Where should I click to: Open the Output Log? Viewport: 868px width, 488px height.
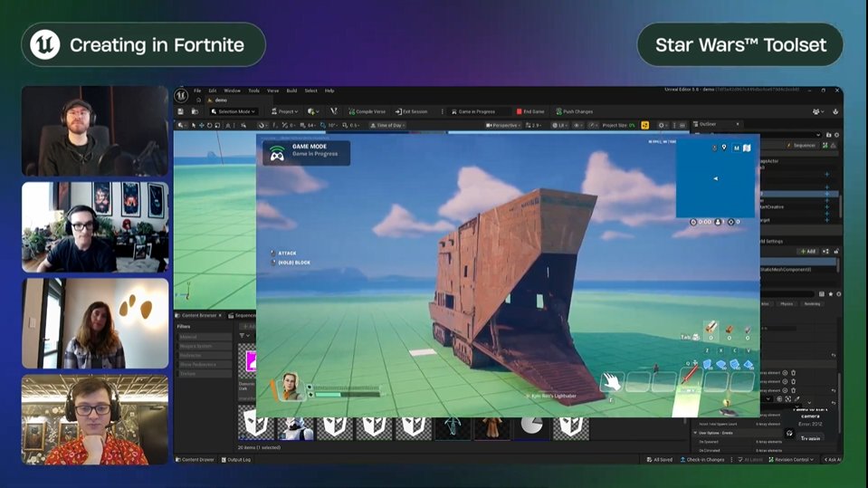[x=236, y=459]
